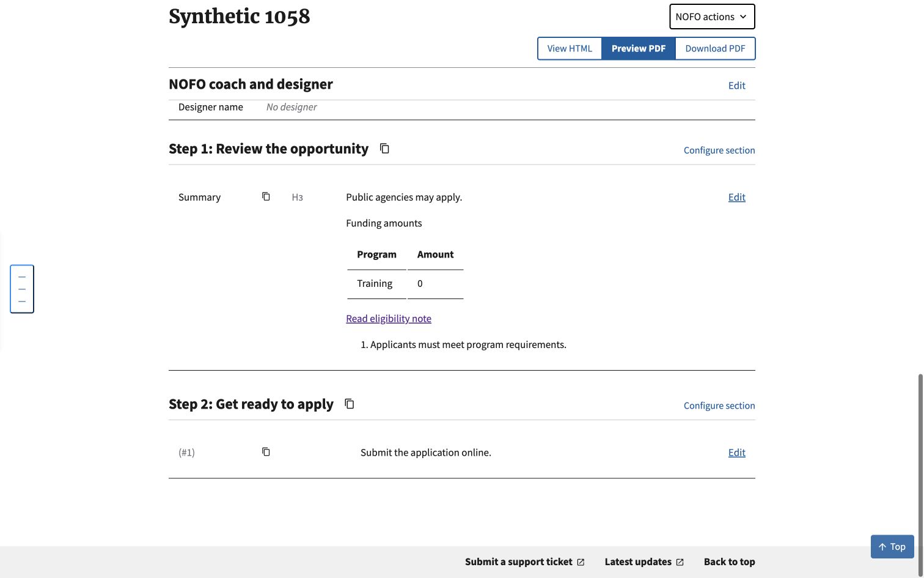Click the page vertical scrollbar thumb
The width and height of the screenshot is (924, 578).
point(920,475)
